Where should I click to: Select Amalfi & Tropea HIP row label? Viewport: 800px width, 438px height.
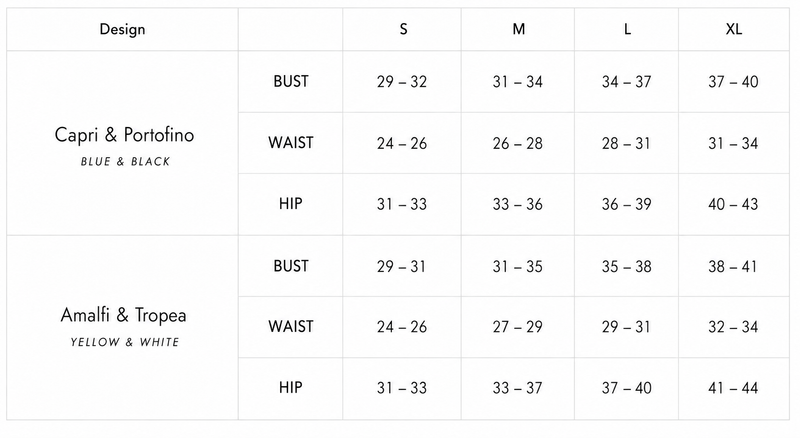click(291, 387)
